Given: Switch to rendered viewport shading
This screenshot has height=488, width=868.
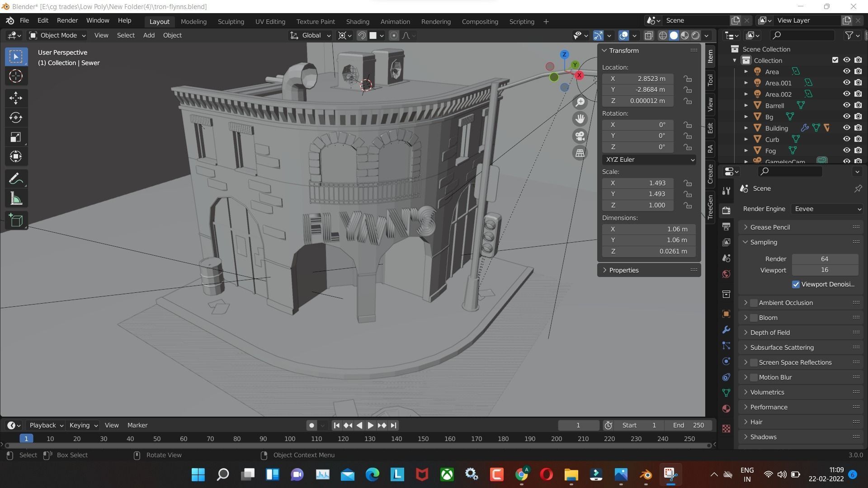Looking at the screenshot, I should [x=696, y=35].
